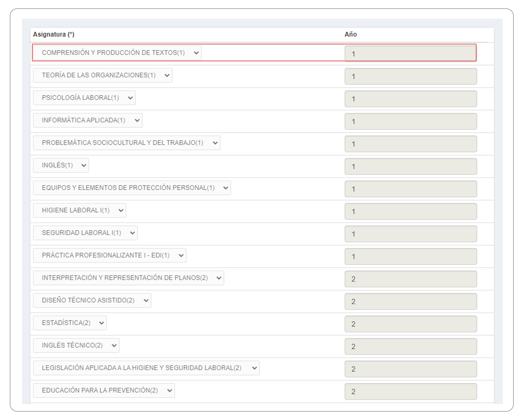Image resolution: width=523 pixels, height=420 pixels.
Task: Expand the Inglés(1) dropdown
Action: tap(61, 165)
